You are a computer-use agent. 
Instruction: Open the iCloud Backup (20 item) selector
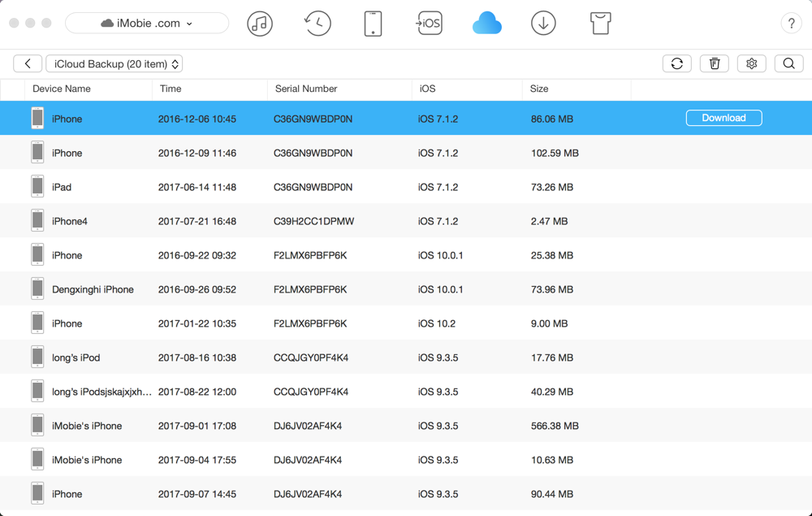[x=114, y=63]
